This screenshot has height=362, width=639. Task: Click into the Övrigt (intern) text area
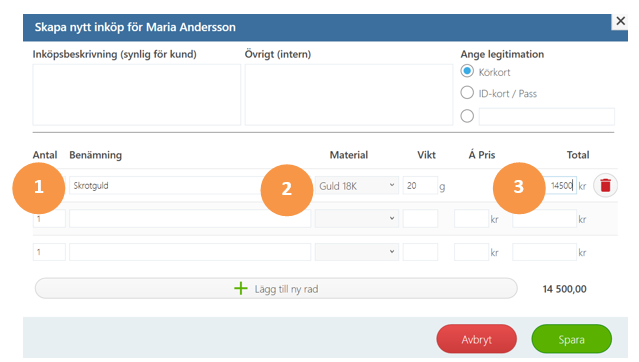[349, 95]
